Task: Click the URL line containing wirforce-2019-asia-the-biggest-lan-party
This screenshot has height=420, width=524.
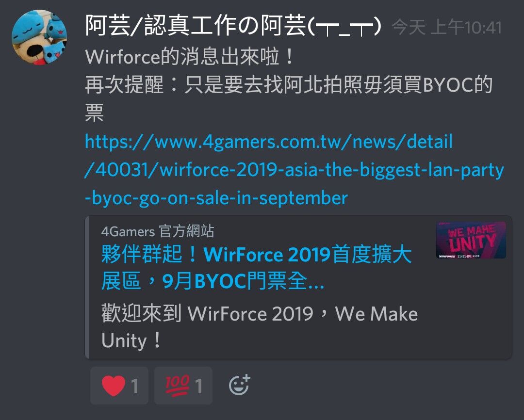Action: pos(294,170)
